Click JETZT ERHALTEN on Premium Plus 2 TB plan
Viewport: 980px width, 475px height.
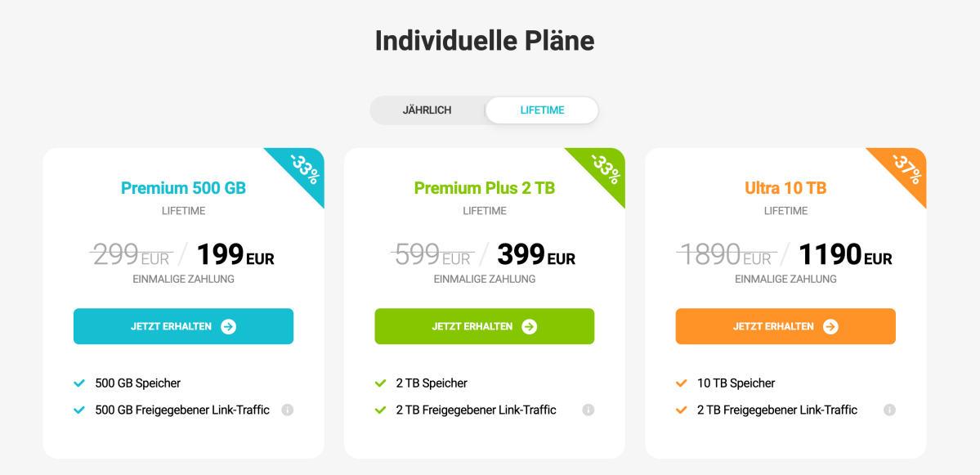click(x=484, y=325)
